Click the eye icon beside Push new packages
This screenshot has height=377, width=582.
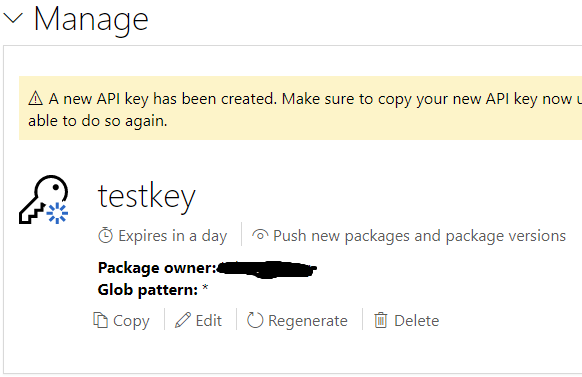pos(260,235)
